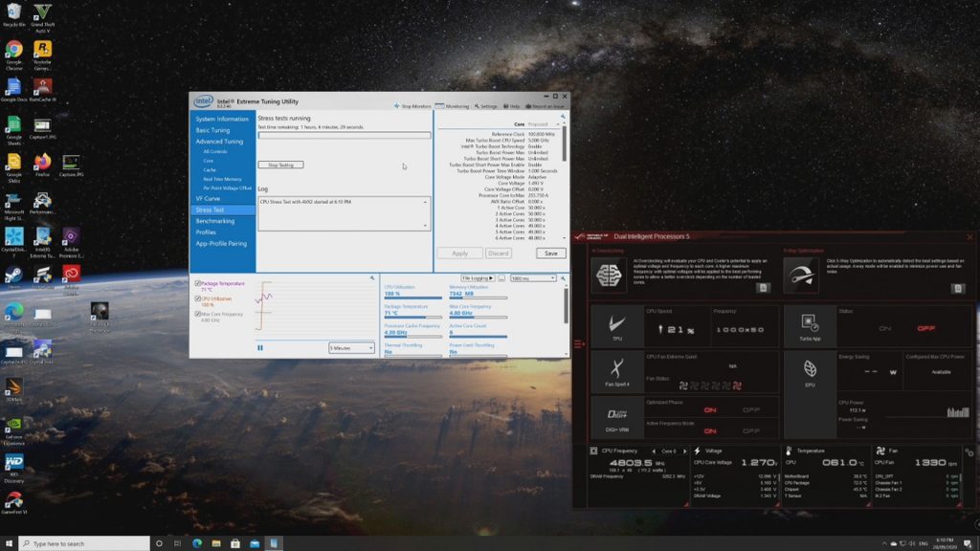Expand ASUS side menu hamburger arrow
Viewport: 980px width, 551px height.
click(579, 343)
